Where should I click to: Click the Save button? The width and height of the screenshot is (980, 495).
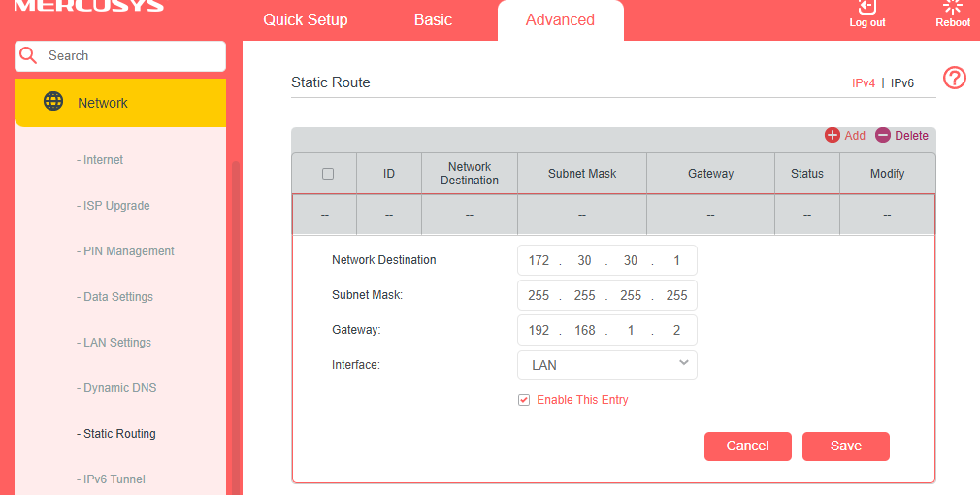coord(846,446)
